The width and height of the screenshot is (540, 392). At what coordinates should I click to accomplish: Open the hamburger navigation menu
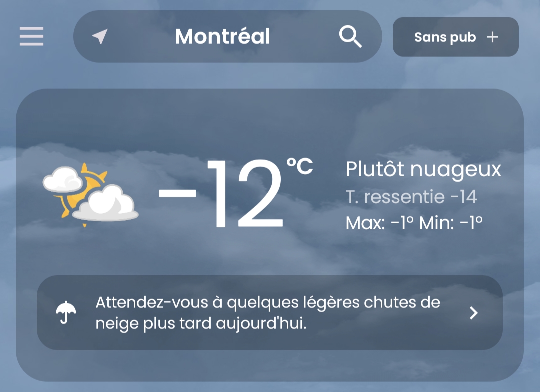pos(32,37)
